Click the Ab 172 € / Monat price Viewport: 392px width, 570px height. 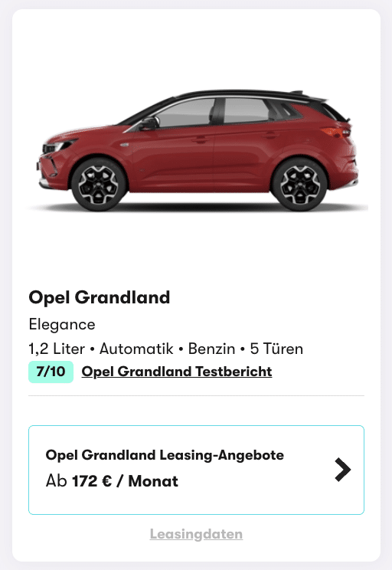pyautogui.click(x=112, y=481)
